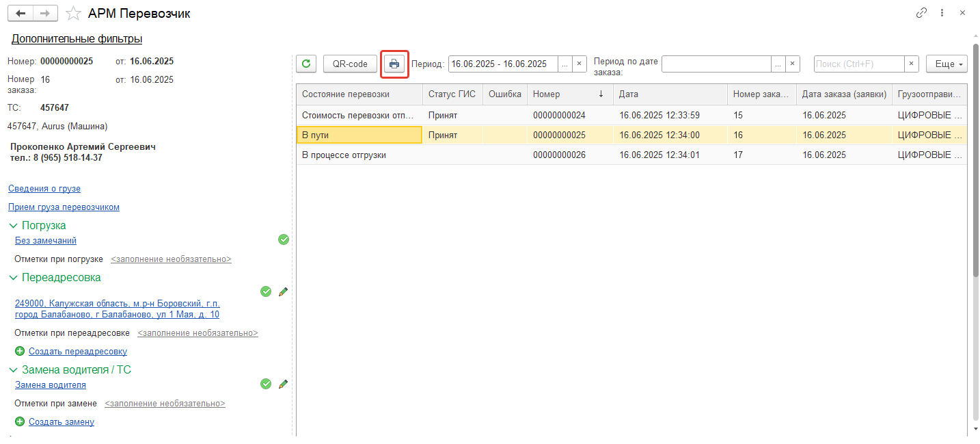This screenshot has height=444, width=980.
Task: Click the Период по дате заказа input field
Action: pyautogui.click(x=716, y=64)
